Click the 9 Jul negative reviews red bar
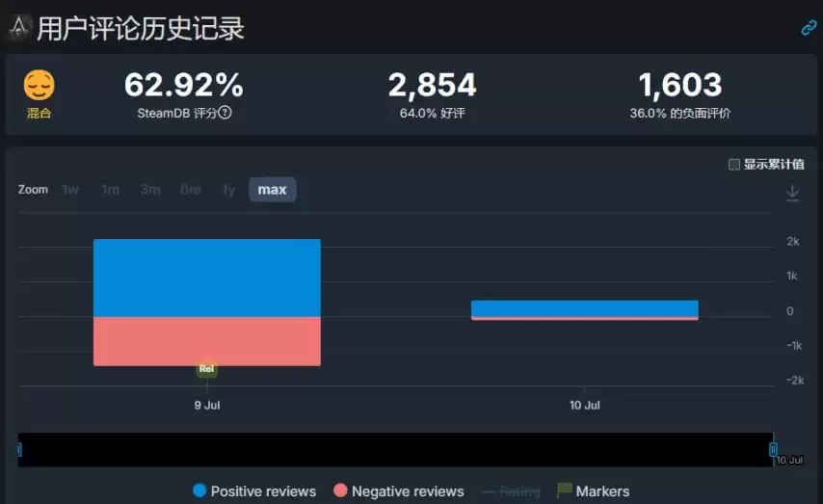 pyautogui.click(x=207, y=341)
